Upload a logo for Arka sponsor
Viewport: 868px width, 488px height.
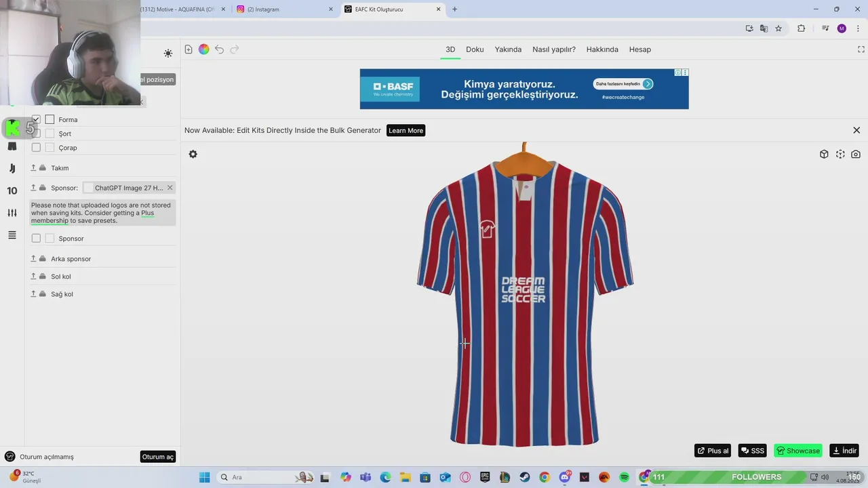(33, 259)
